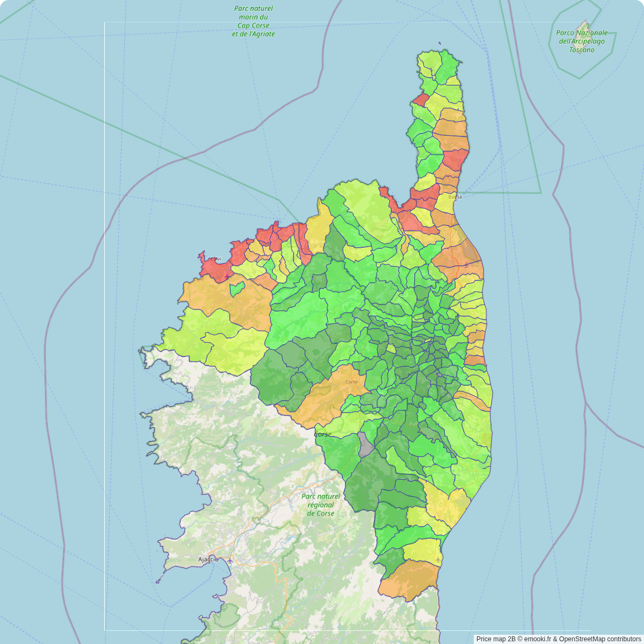Image resolution: width=644 pixels, height=644 pixels.
Task: Click the Parc naturel régional de Corse label
Action: [x=320, y=505]
